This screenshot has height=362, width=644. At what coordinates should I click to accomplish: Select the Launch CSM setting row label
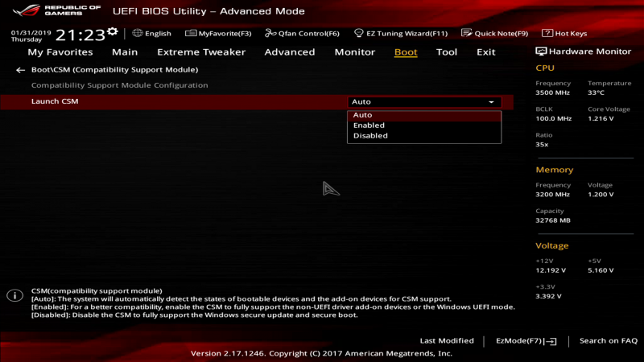[x=55, y=101]
